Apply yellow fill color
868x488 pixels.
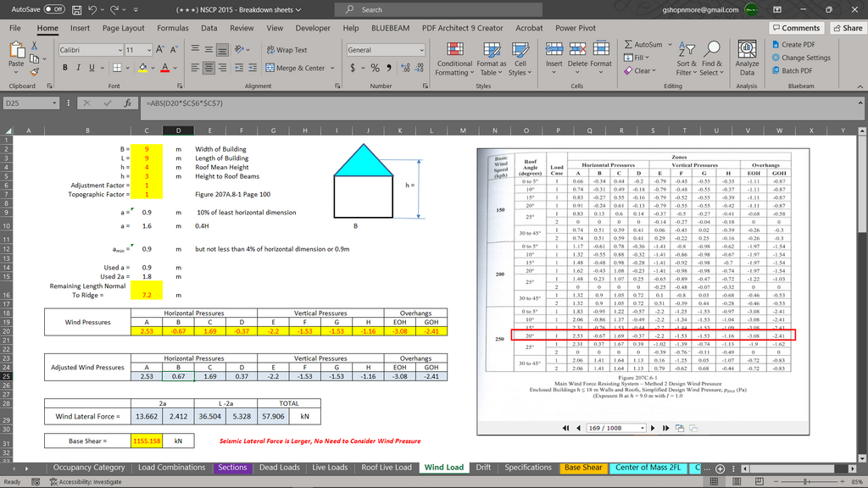(142, 68)
